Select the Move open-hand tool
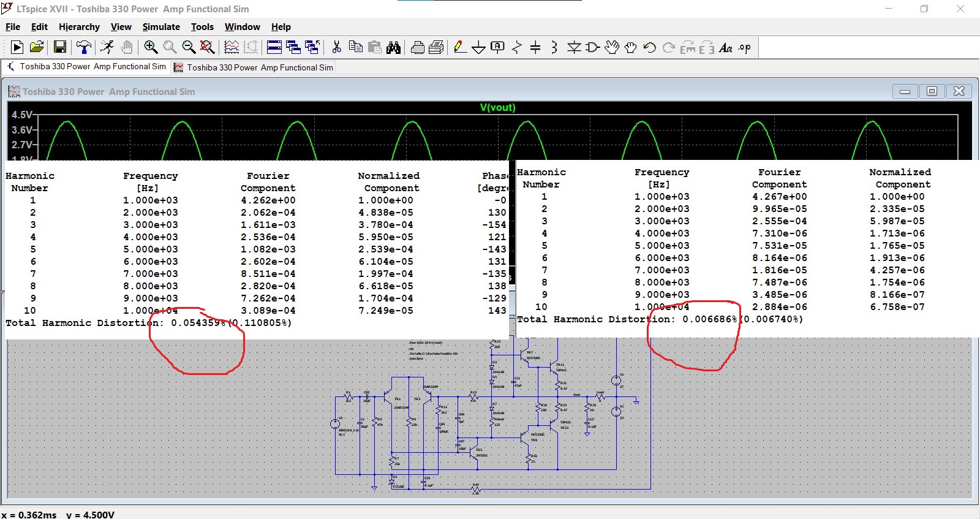 click(x=611, y=47)
